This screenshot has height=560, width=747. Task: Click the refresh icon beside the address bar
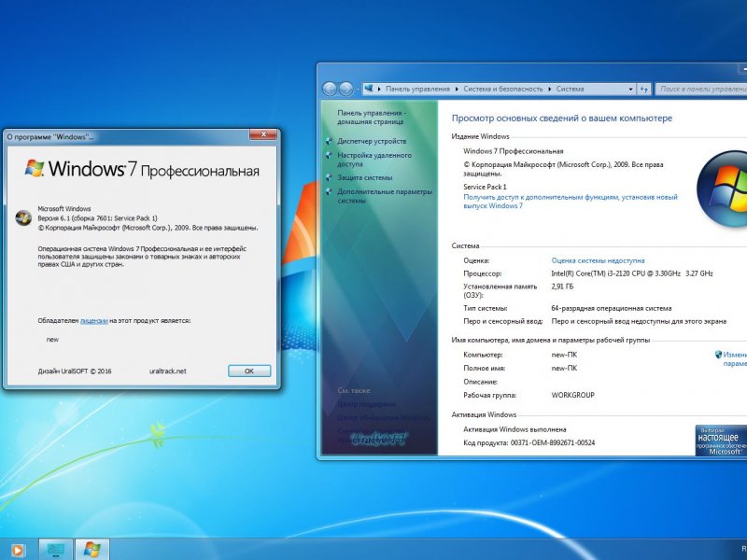point(644,89)
